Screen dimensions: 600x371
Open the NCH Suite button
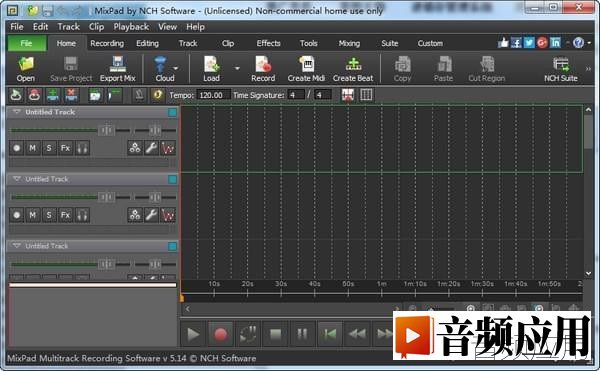pos(561,69)
